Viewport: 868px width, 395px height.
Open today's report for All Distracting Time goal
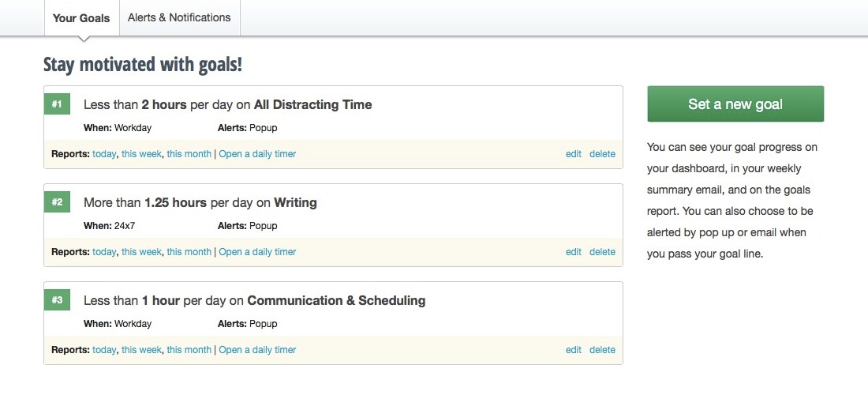coord(104,154)
